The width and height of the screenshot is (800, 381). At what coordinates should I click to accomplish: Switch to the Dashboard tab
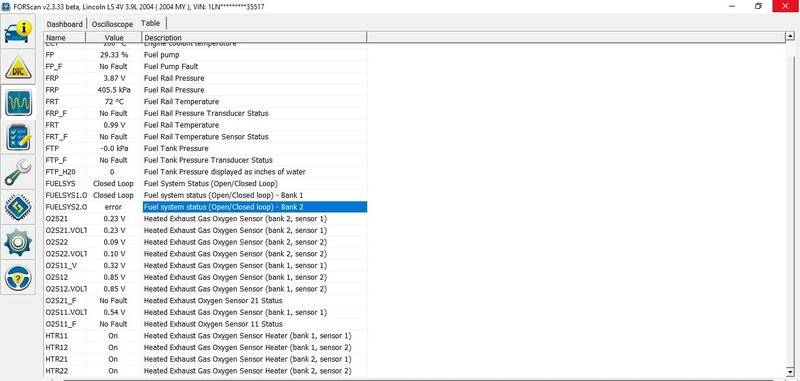(x=64, y=24)
